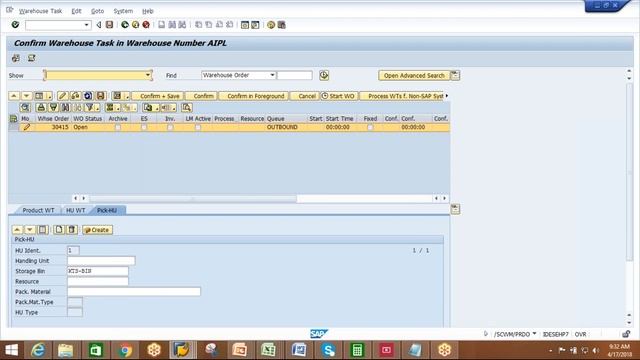Click the Open Advanced Search button
Image resolution: width=640 pixels, height=360 pixels.
(x=414, y=76)
